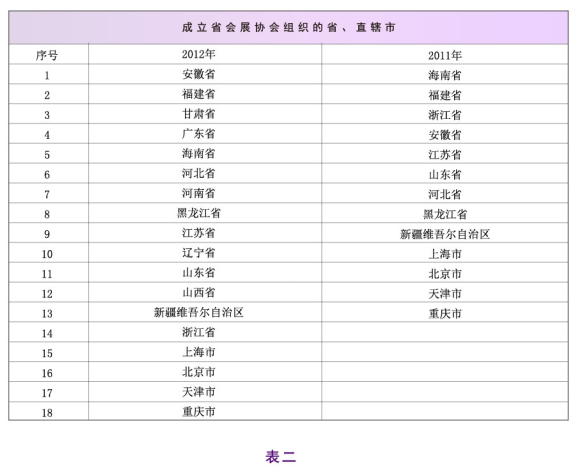575x467 pixels.
Task: Click 天津市 in the 2011年 column
Action: (x=445, y=293)
